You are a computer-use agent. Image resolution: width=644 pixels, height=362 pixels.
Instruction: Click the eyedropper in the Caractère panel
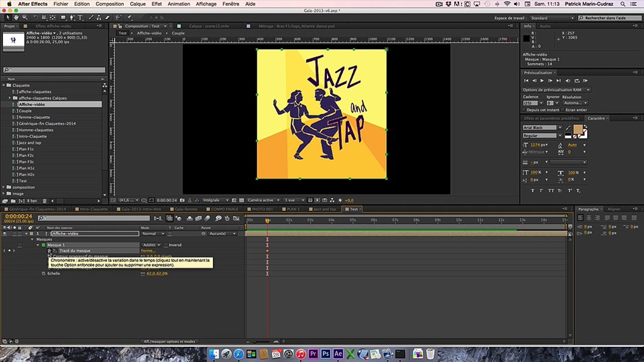[x=569, y=128]
